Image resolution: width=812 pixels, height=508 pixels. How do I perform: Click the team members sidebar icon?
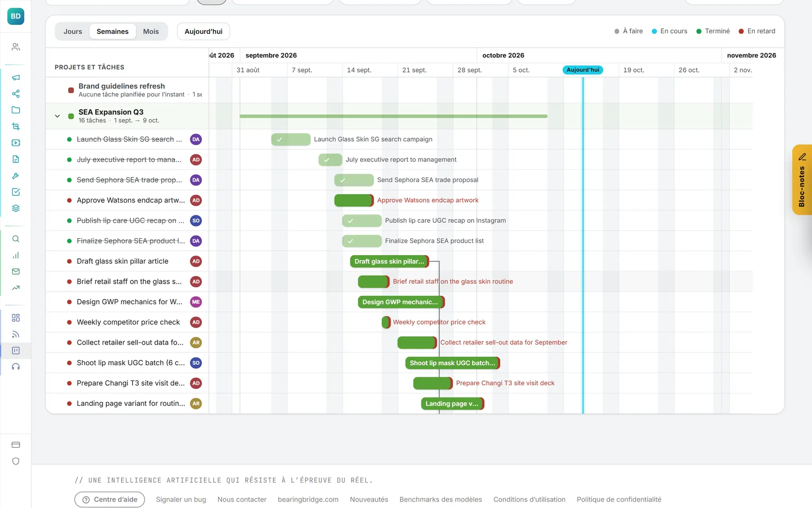pos(16,47)
